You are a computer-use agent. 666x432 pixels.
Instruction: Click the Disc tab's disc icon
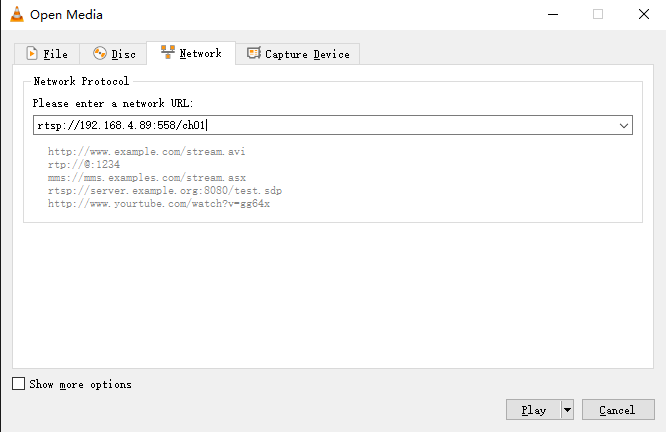[x=100, y=54]
